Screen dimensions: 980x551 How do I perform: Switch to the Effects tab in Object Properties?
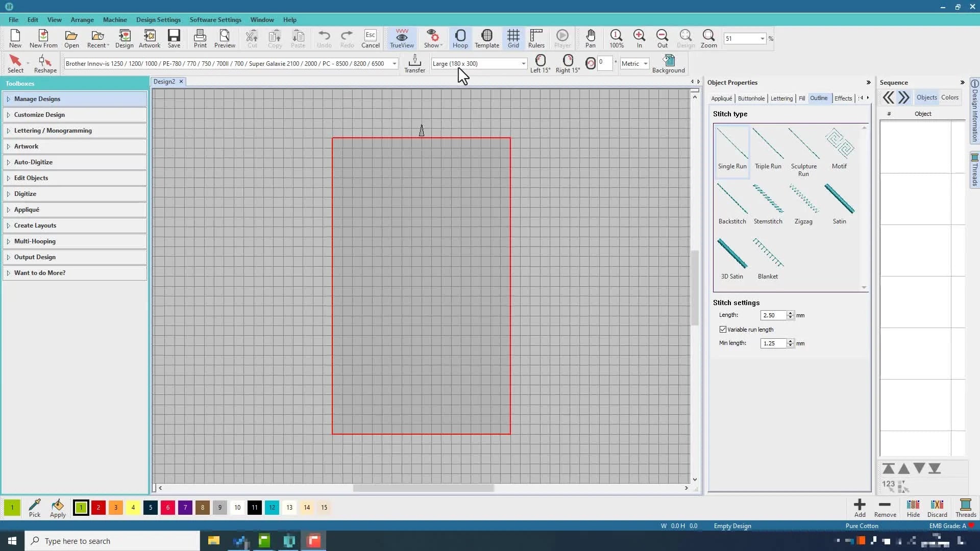click(x=843, y=98)
